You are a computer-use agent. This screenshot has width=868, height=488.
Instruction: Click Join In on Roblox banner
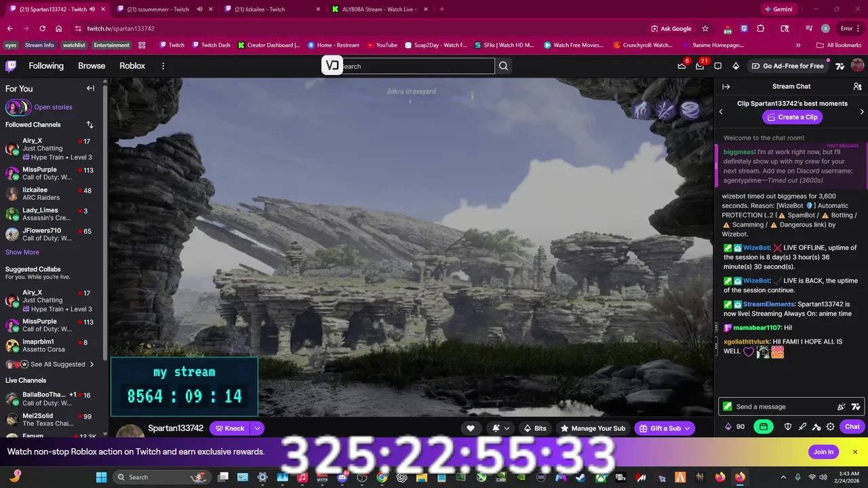tap(823, 452)
